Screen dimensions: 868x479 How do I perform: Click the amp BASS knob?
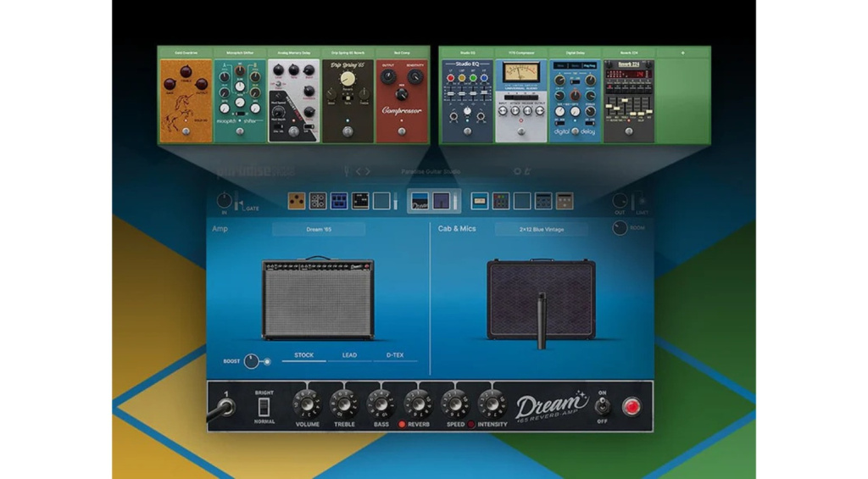381,404
